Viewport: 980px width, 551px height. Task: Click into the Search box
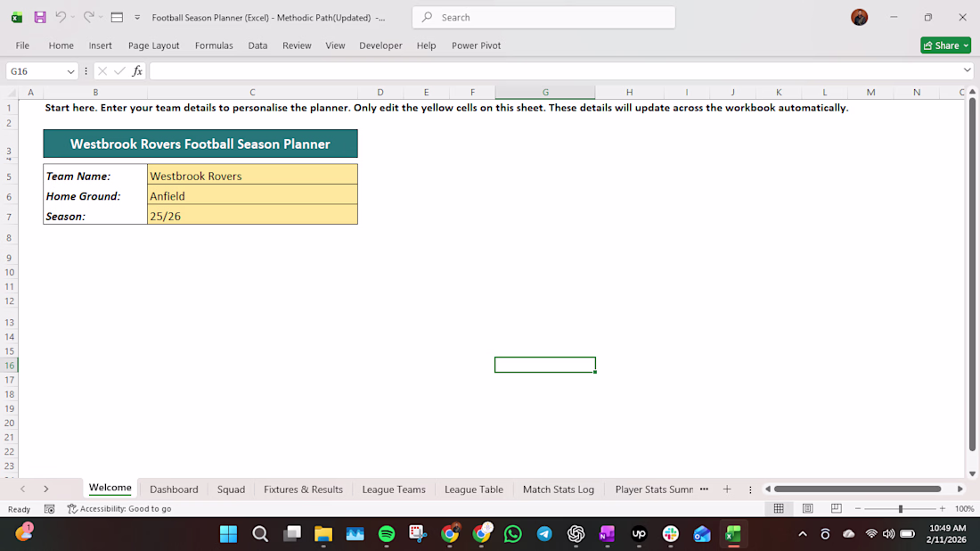pos(543,18)
